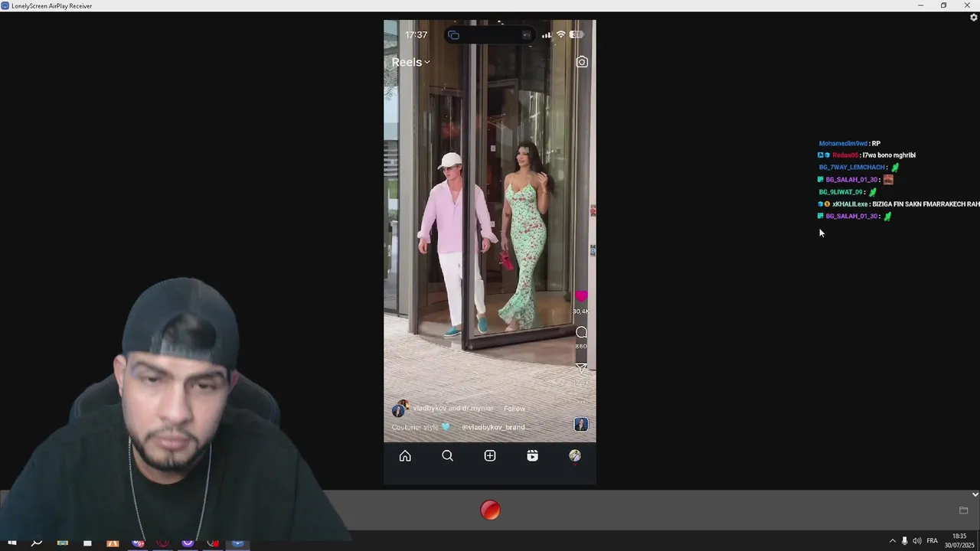Open Instagram Search tab
Image resolution: width=980 pixels, height=551 pixels.
pos(448,456)
